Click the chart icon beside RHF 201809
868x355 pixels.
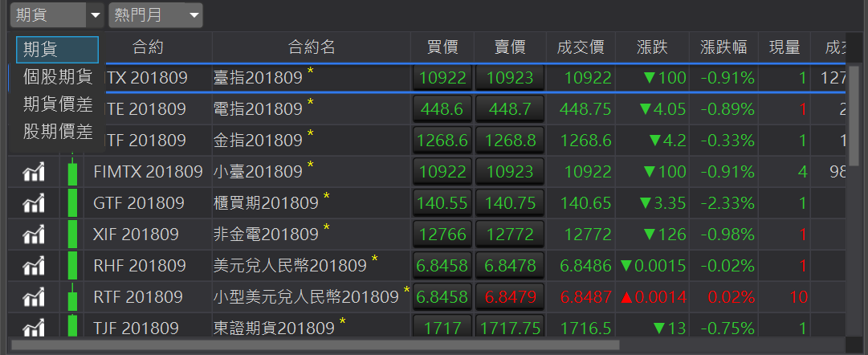(33, 266)
